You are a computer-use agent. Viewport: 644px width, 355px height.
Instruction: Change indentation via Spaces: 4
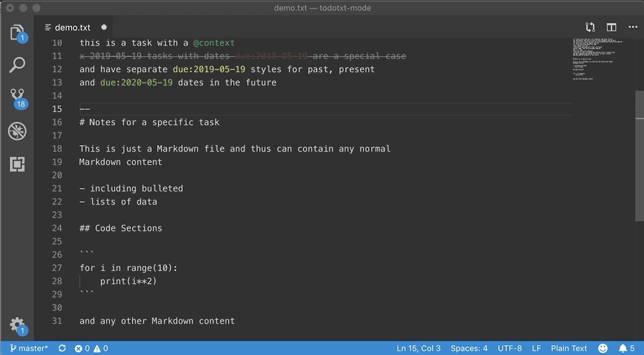point(469,348)
